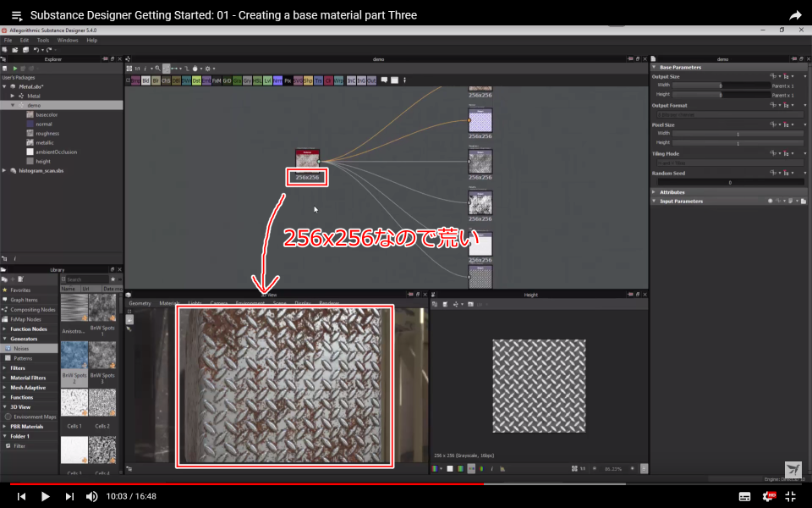Add a Warp node with the Wrp shortcut
Viewport: 812px width, 508px height.
[338, 80]
